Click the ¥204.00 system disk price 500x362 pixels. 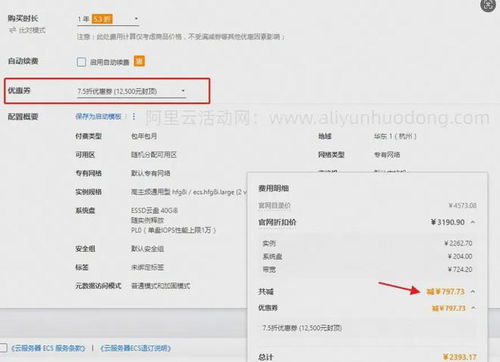pyautogui.click(x=460, y=256)
